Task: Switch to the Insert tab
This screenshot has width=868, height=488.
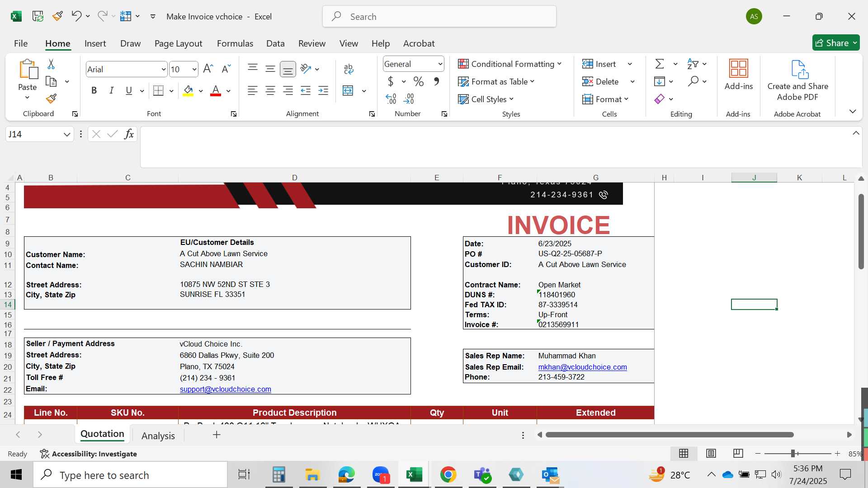Action: [x=95, y=43]
